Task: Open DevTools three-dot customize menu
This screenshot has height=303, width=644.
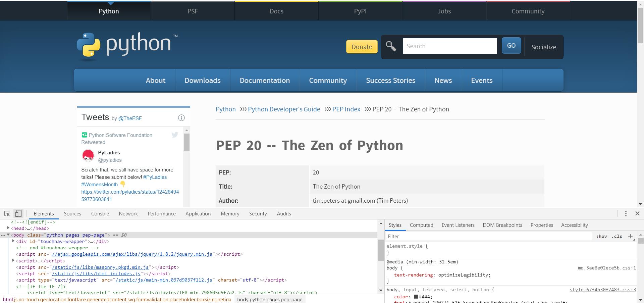Action: point(626,213)
